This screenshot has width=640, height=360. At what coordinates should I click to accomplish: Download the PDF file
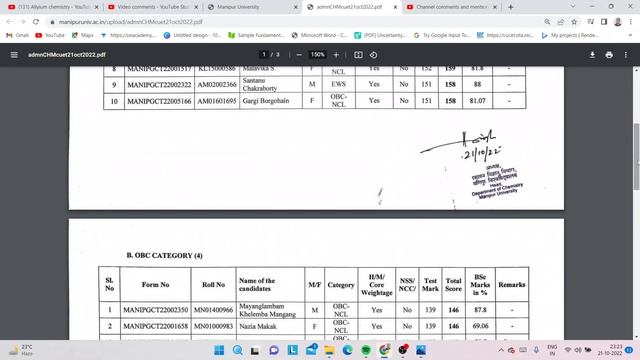592,55
